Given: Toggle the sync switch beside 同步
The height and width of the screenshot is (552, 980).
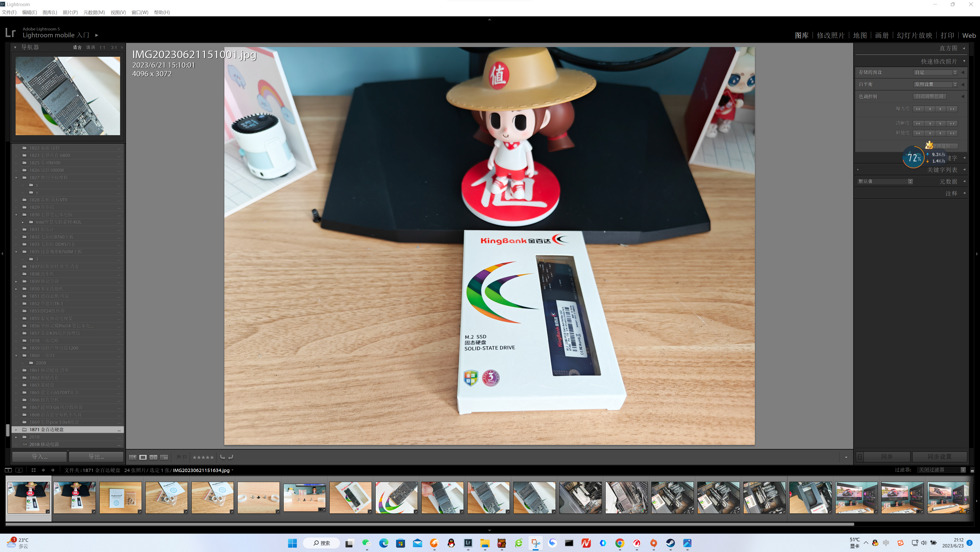Looking at the screenshot, I should (860, 456).
